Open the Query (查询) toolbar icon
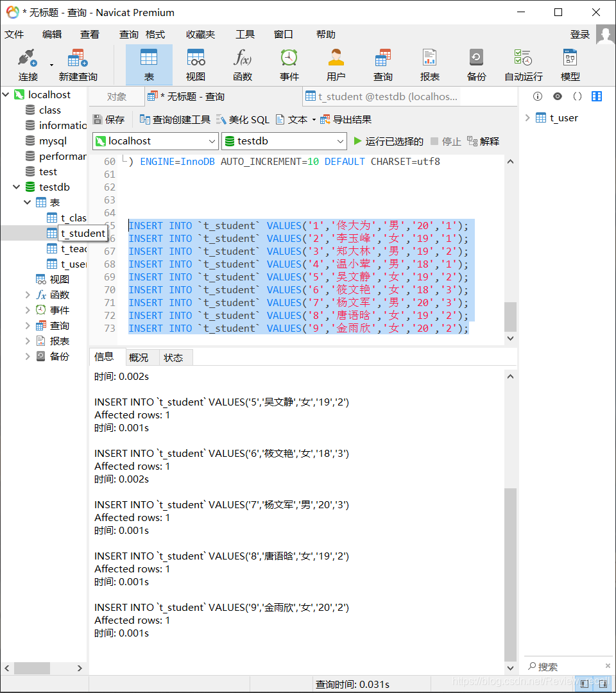This screenshot has width=616, height=693. (382, 65)
